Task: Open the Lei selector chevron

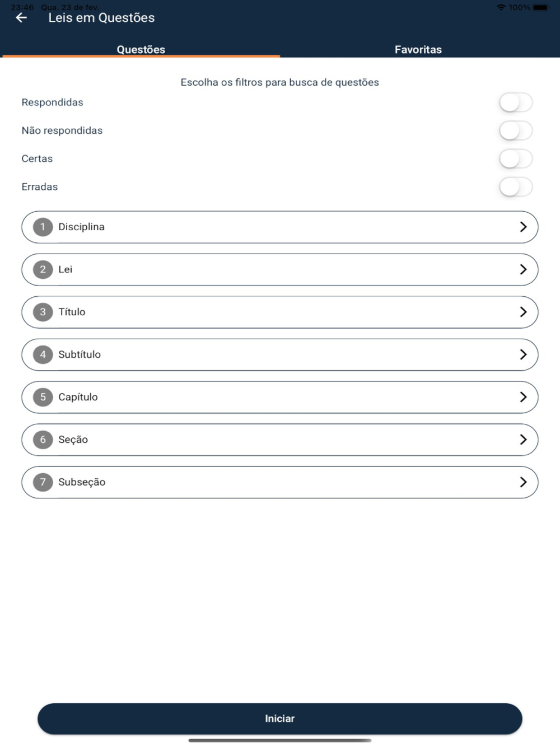Action: click(523, 269)
